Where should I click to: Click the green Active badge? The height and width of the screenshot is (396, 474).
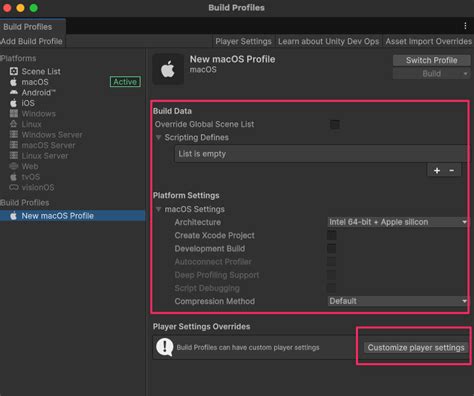125,82
